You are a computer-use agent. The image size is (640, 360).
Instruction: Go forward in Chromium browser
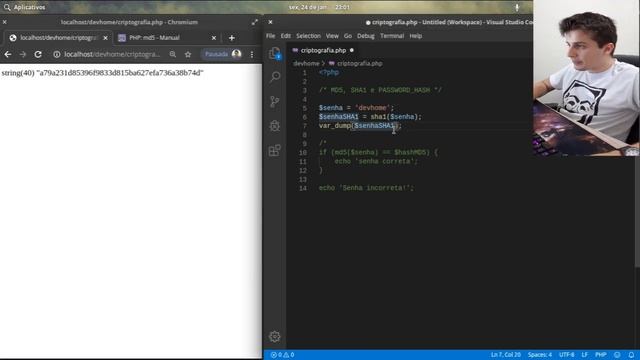click(x=23, y=54)
